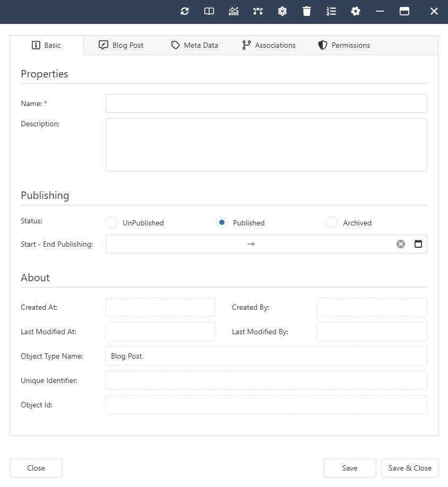The width and height of the screenshot is (448, 487).
Task: Clear the publishing date range
Action: (401, 244)
